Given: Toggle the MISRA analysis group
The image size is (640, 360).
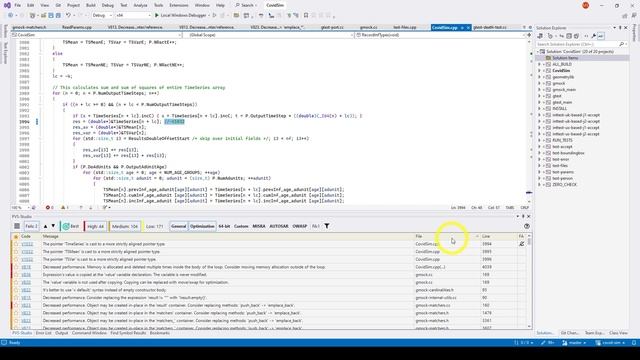Looking at the screenshot, I should point(259,226).
